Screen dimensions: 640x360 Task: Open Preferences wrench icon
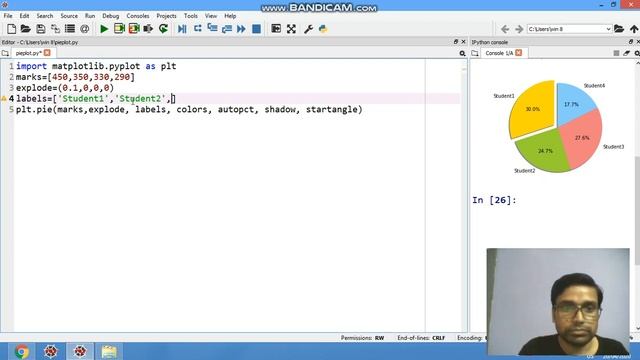[x=308, y=29]
